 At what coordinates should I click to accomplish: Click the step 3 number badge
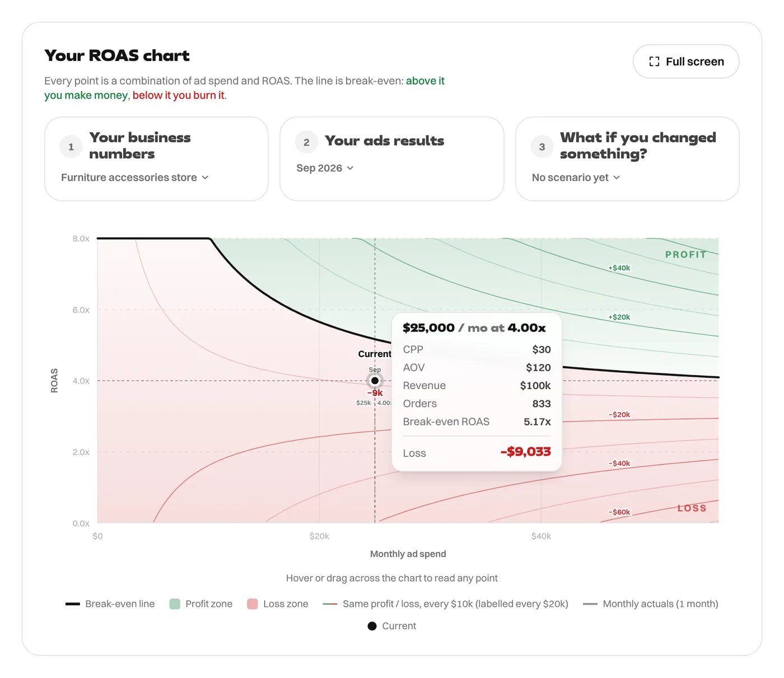pyautogui.click(x=542, y=147)
